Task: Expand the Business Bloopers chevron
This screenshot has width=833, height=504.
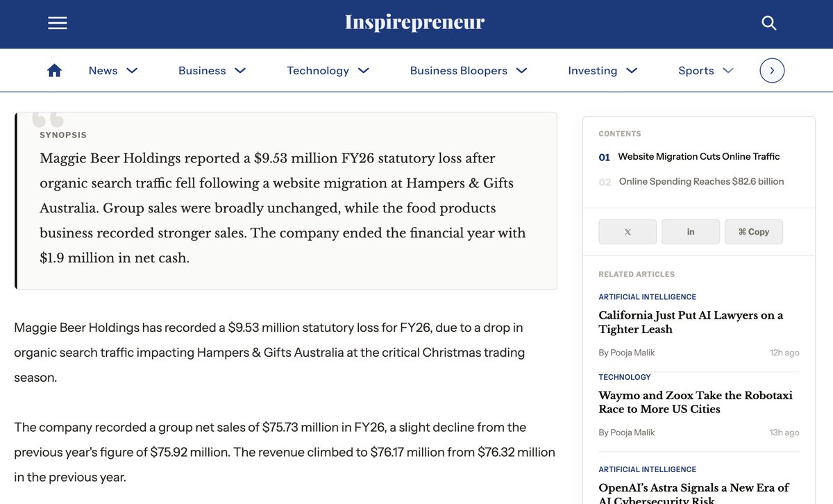Action: (522, 71)
